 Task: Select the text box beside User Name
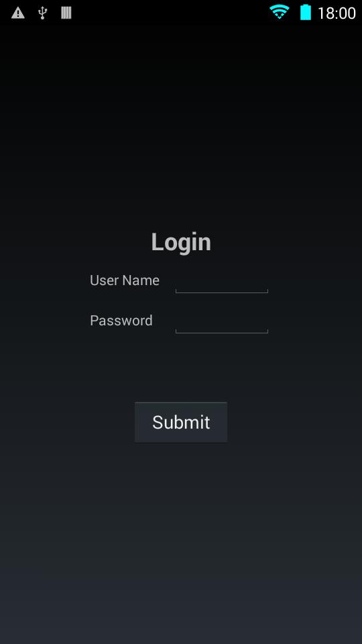222,282
